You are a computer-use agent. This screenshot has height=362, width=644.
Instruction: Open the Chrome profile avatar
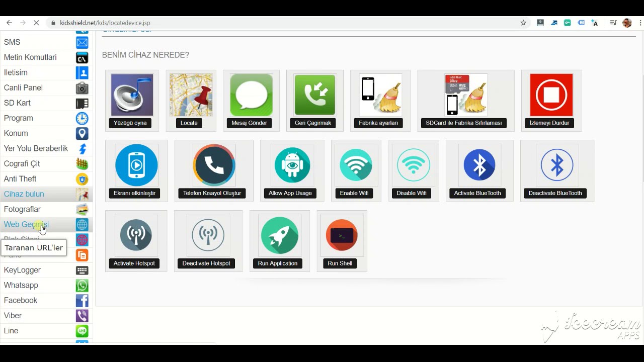627,23
